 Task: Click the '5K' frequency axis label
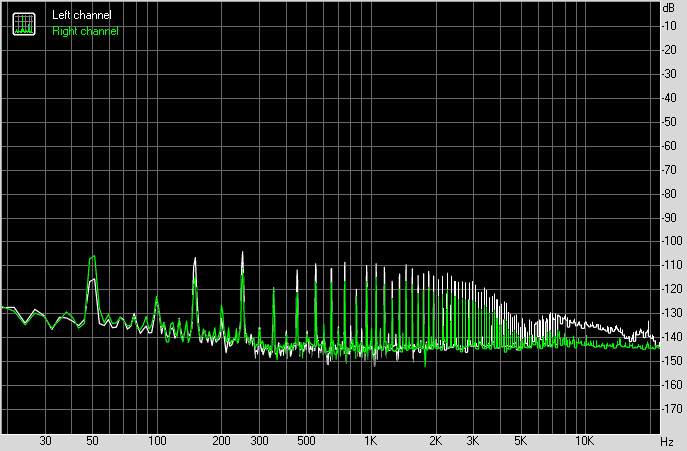[x=520, y=441]
